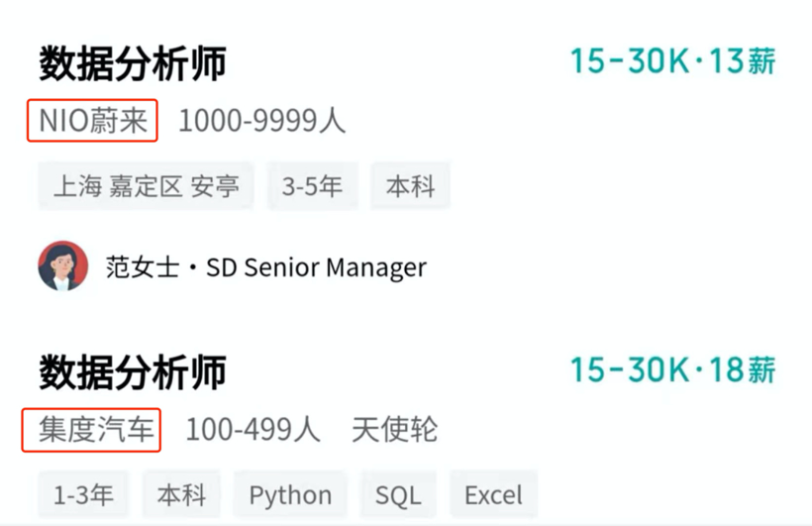812x526 pixels.
Task: Open the 集度汽车 数据分析师 job title
Action: 133,372
